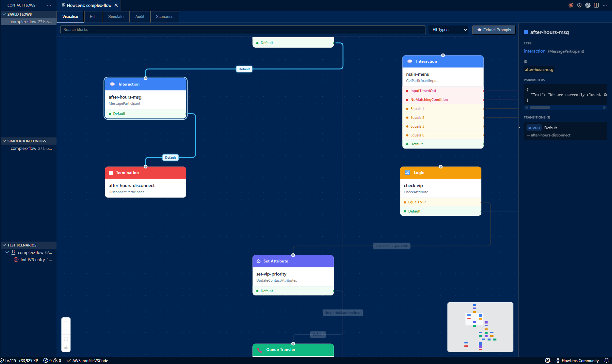Select the set-vip-priority block
The image size is (612, 364).
(x=293, y=275)
